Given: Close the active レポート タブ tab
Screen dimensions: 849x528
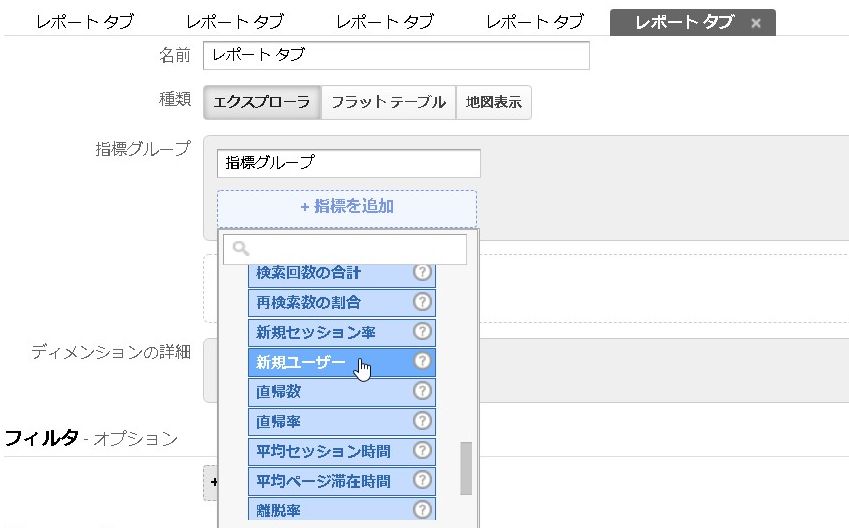Looking at the screenshot, I should click(x=756, y=23).
